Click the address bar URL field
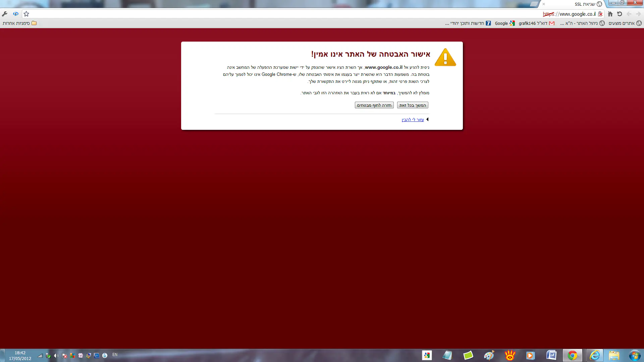 (302, 14)
